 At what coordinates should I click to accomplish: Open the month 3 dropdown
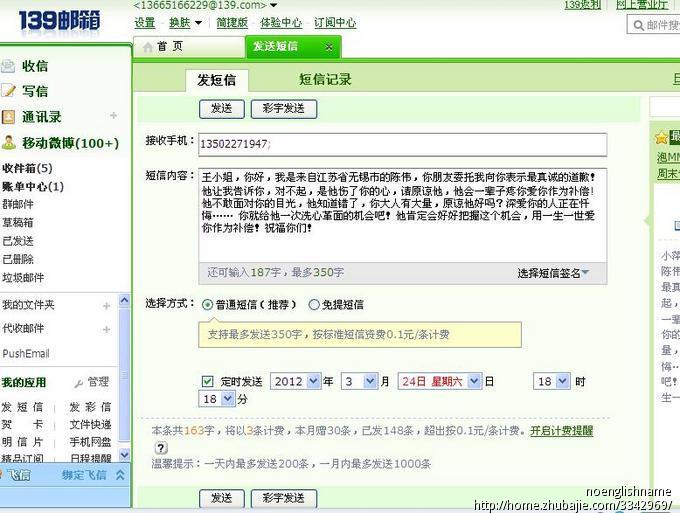(370, 382)
